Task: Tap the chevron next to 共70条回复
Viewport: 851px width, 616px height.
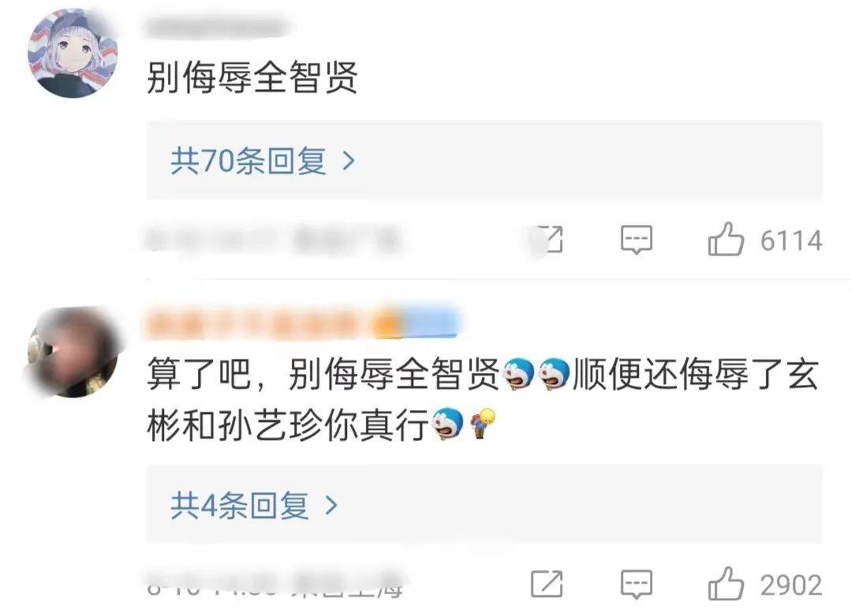Action: click(x=349, y=161)
